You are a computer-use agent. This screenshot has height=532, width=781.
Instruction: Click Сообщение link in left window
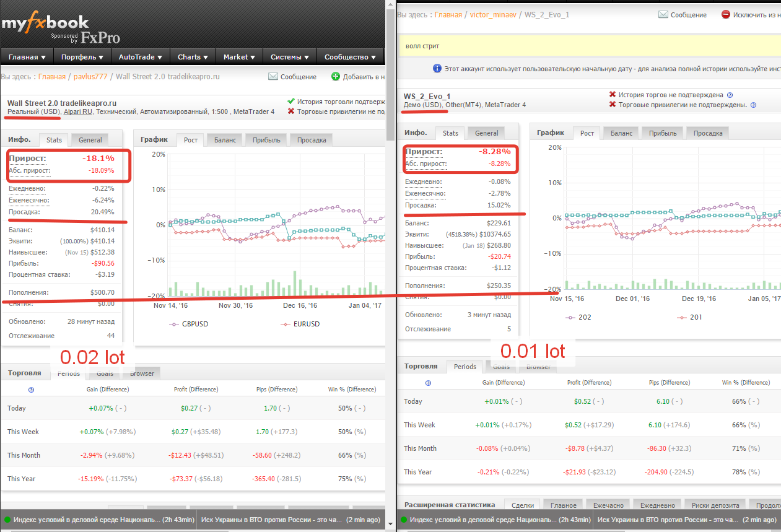pyautogui.click(x=299, y=77)
